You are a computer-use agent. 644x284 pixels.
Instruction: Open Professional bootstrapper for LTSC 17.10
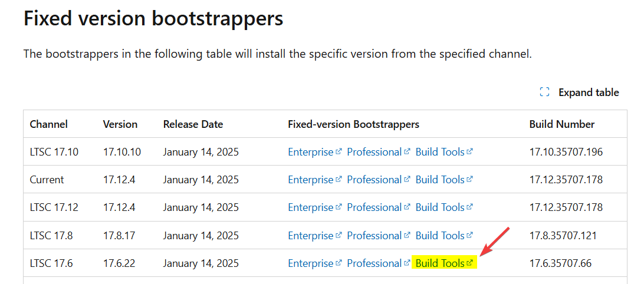point(374,152)
